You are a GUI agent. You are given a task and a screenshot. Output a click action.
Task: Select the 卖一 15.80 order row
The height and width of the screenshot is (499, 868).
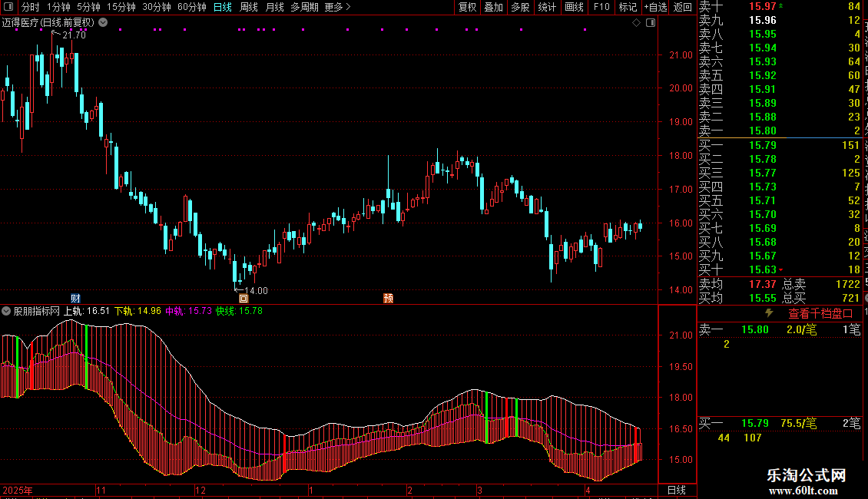780,131
